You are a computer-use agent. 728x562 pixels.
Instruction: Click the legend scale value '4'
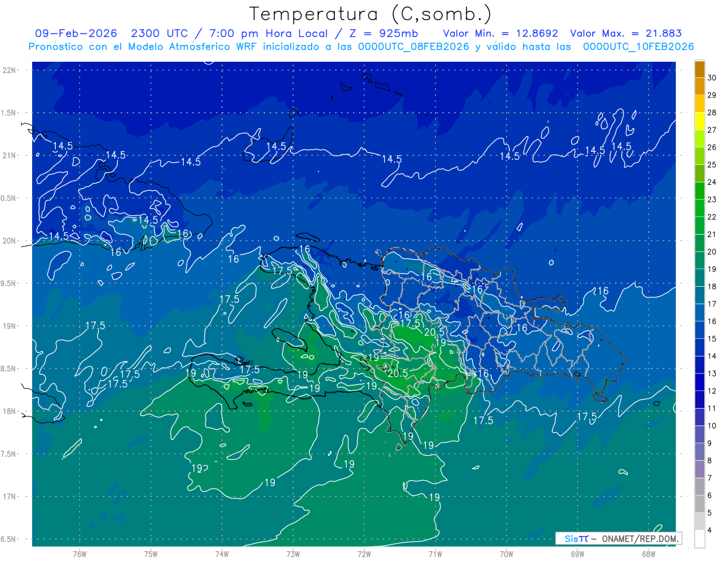pyautogui.click(x=710, y=530)
